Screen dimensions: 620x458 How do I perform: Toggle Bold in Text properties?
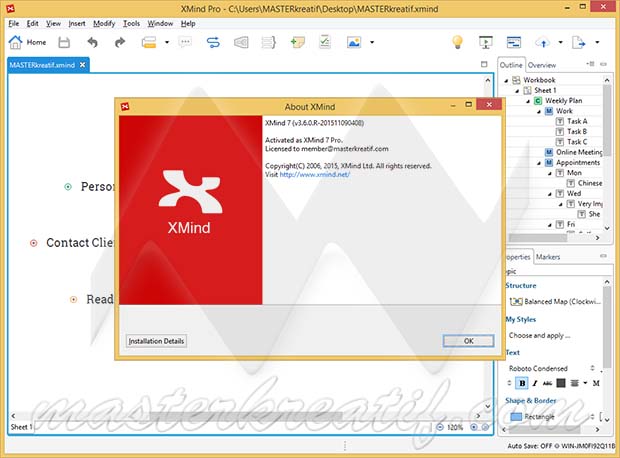click(x=522, y=383)
